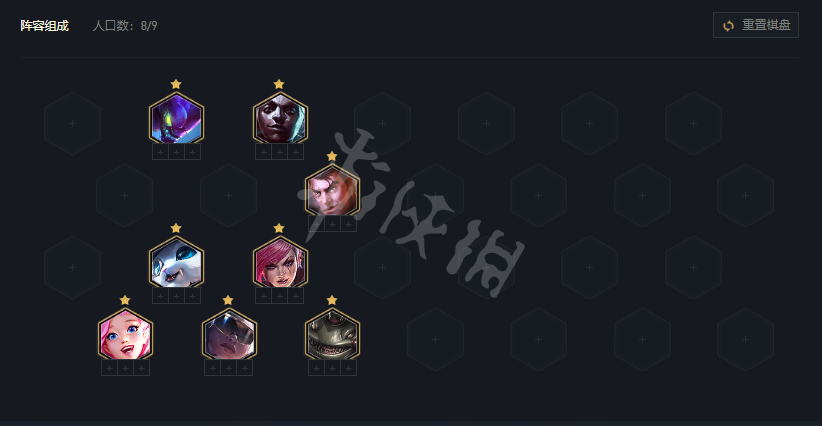Click the empty hexagon at top-left corner of board
Image resolution: width=822 pixels, height=426 pixels.
(72, 124)
